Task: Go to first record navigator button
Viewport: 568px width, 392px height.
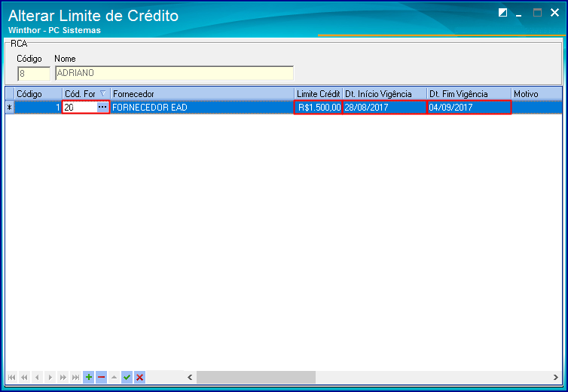Action: [11, 378]
